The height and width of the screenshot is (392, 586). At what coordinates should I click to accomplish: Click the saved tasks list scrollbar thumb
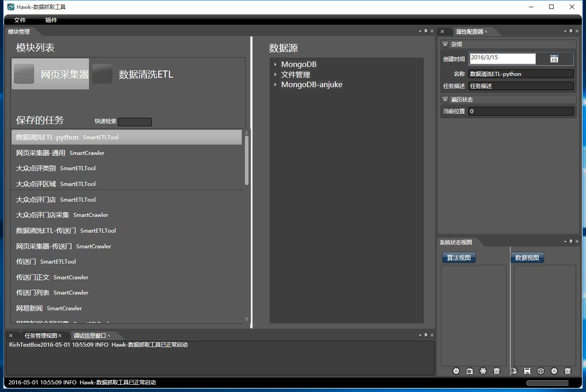247,159
